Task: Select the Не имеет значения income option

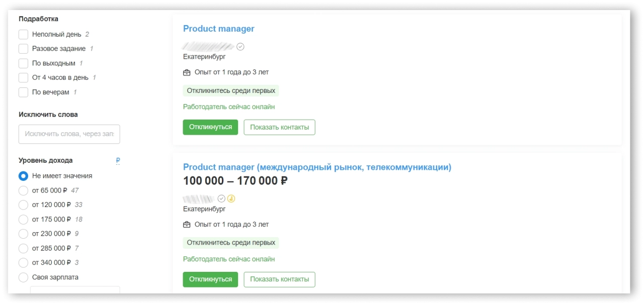Action: click(x=23, y=175)
